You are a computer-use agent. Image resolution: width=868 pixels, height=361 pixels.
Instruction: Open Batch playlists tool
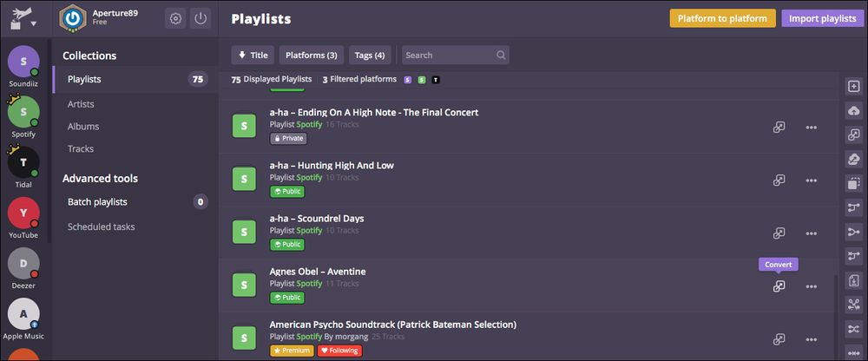tap(135, 201)
